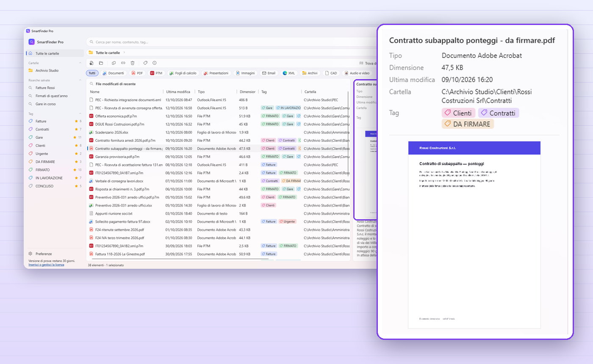Filter by P7M file type
Image resolution: width=593 pixels, height=364 pixels.
tap(156, 73)
